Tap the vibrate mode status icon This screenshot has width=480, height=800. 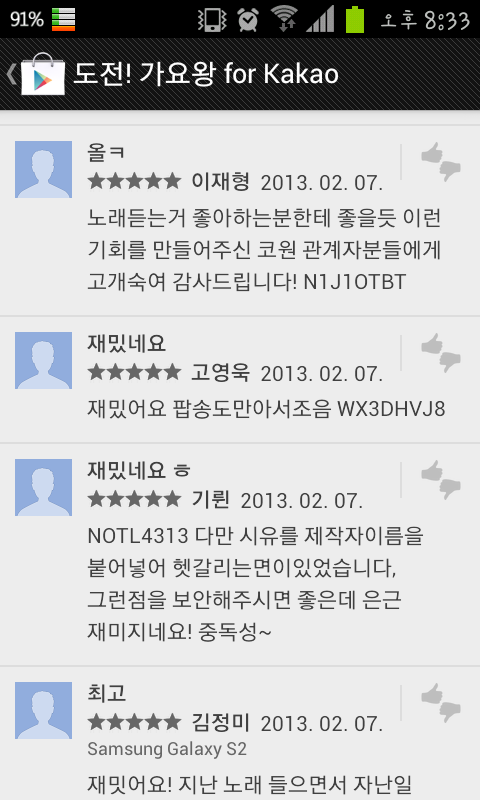(212, 19)
